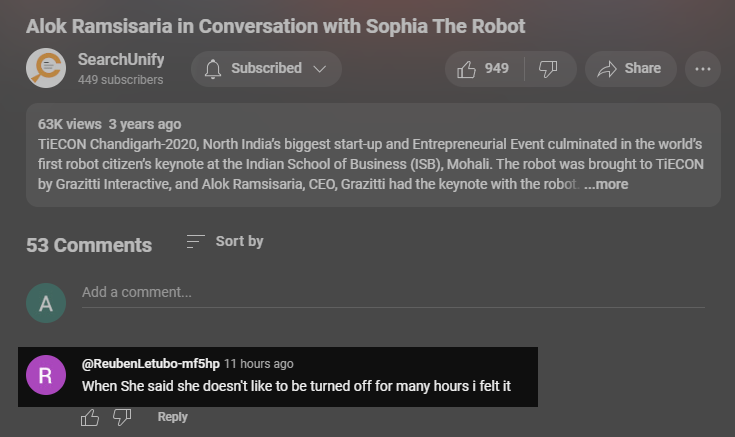The height and width of the screenshot is (437, 735).
Task: Like the video with 949 likes
Action: click(x=483, y=69)
